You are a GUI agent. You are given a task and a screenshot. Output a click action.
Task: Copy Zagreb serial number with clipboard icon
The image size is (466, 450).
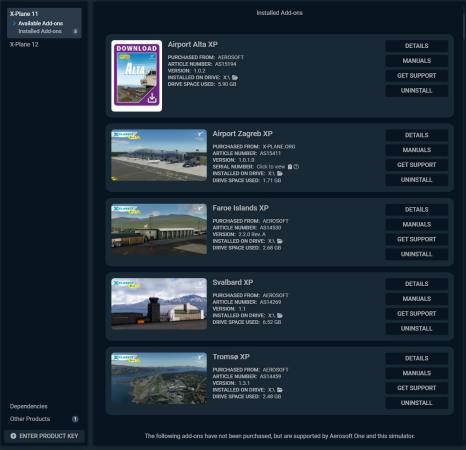coord(290,167)
